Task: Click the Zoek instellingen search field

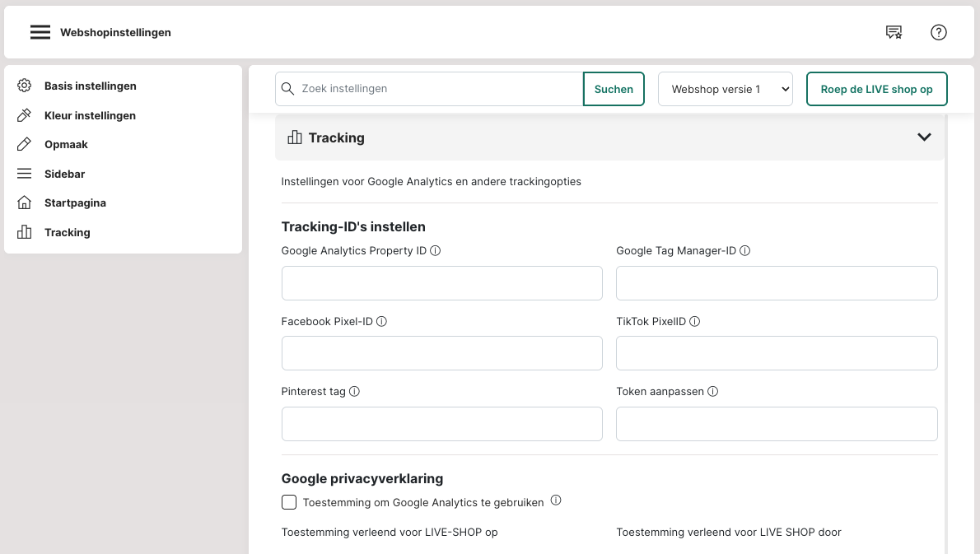Action: (x=436, y=89)
